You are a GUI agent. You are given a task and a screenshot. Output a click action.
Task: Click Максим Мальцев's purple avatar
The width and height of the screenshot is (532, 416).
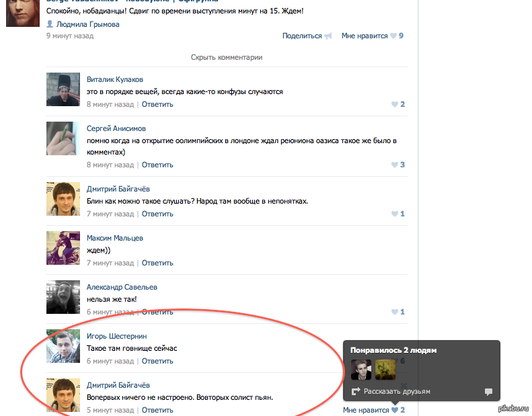pos(63,248)
